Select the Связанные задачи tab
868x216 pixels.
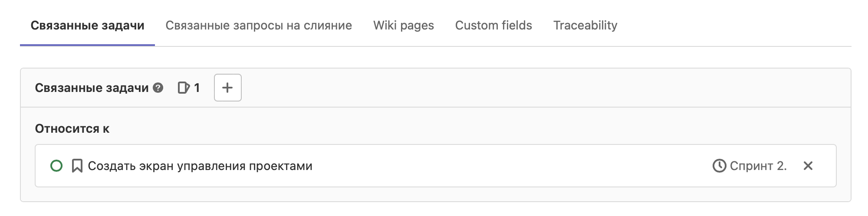(87, 26)
